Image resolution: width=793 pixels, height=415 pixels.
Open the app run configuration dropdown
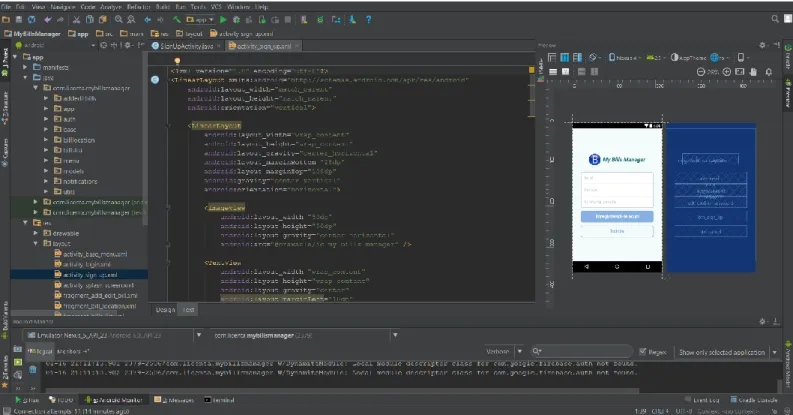click(200, 20)
